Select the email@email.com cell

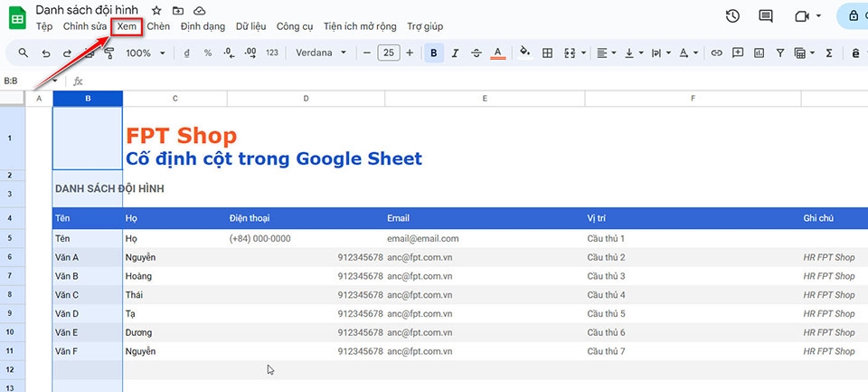coord(485,238)
